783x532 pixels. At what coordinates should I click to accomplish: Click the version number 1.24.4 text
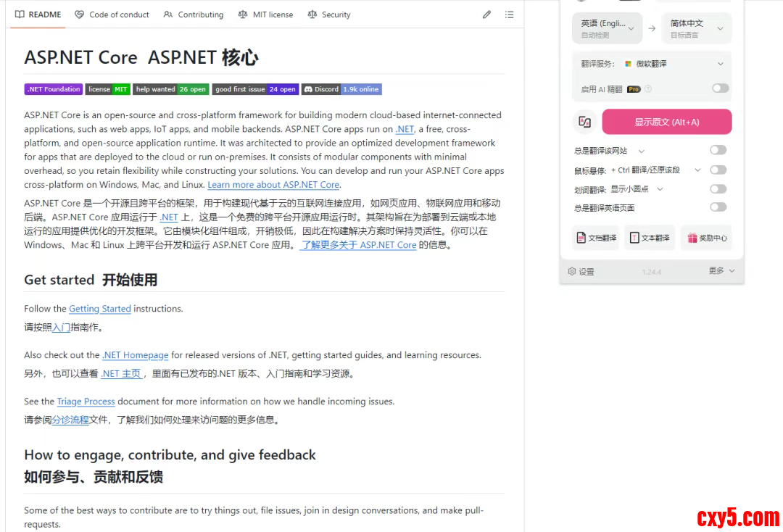pos(651,272)
